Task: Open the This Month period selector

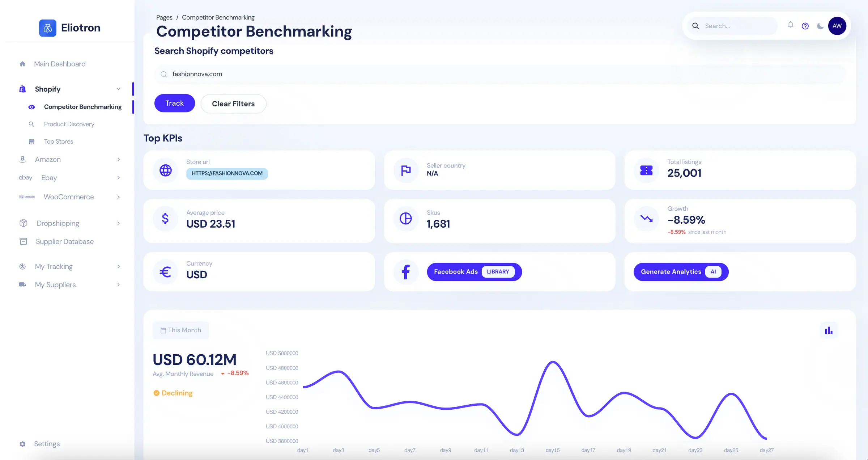Action: click(180, 330)
